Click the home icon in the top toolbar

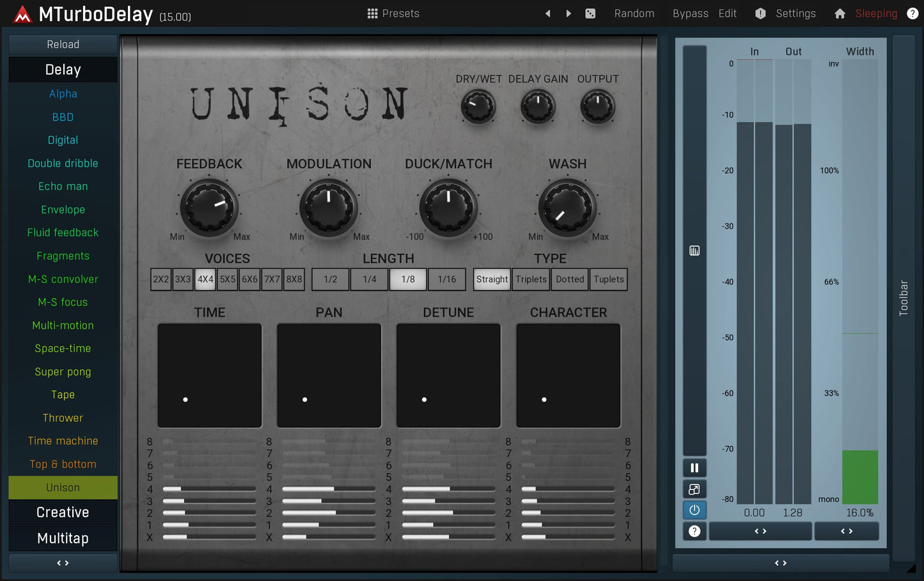point(840,13)
